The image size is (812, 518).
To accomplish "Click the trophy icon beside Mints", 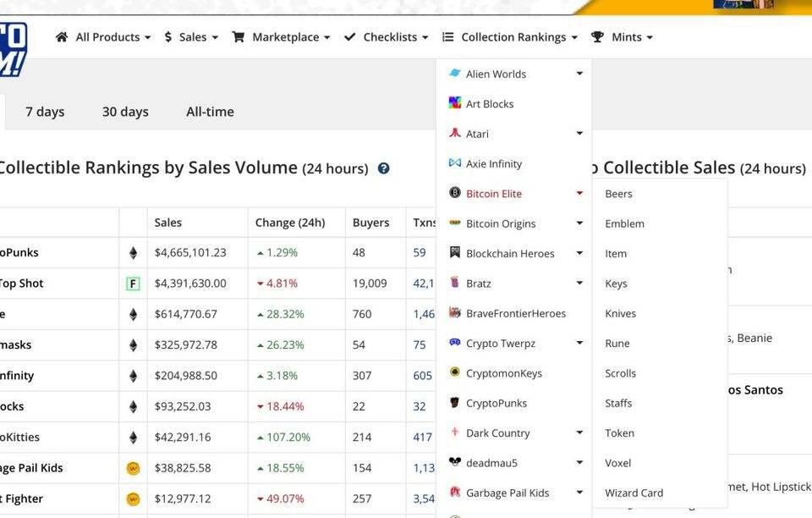I will click(x=597, y=36).
